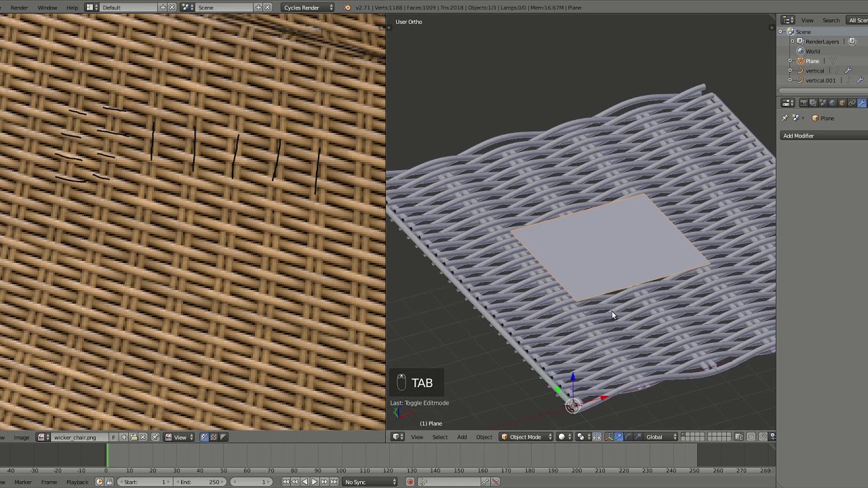Toggle the 3D manipulator axes widget

click(x=609, y=437)
